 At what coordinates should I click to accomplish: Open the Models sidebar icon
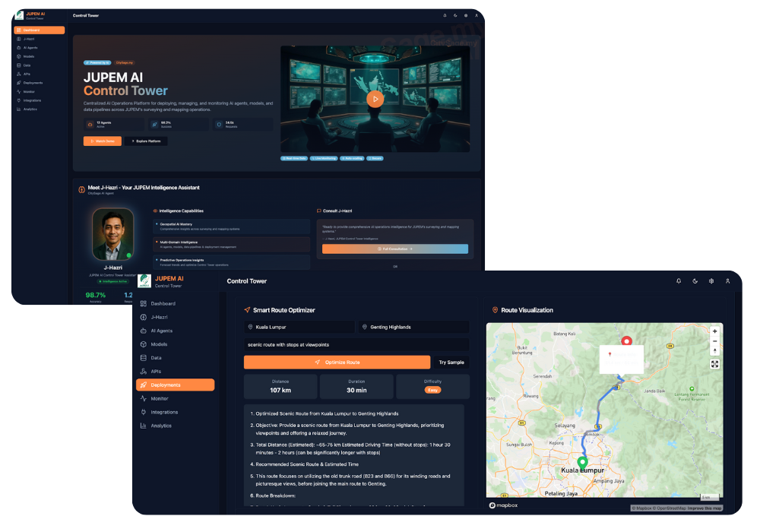(144, 344)
